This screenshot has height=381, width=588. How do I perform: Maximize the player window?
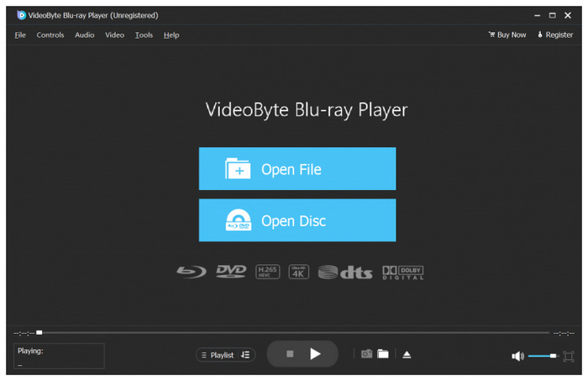click(553, 15)
